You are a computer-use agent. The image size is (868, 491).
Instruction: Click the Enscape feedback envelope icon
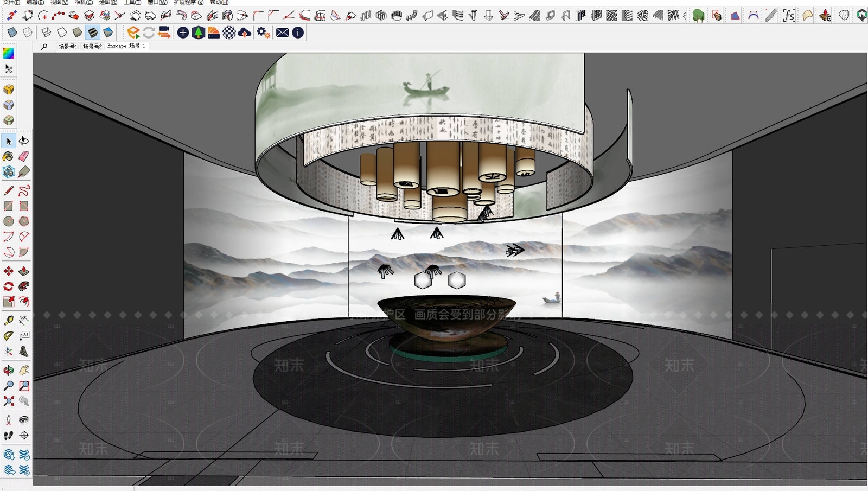283,33
